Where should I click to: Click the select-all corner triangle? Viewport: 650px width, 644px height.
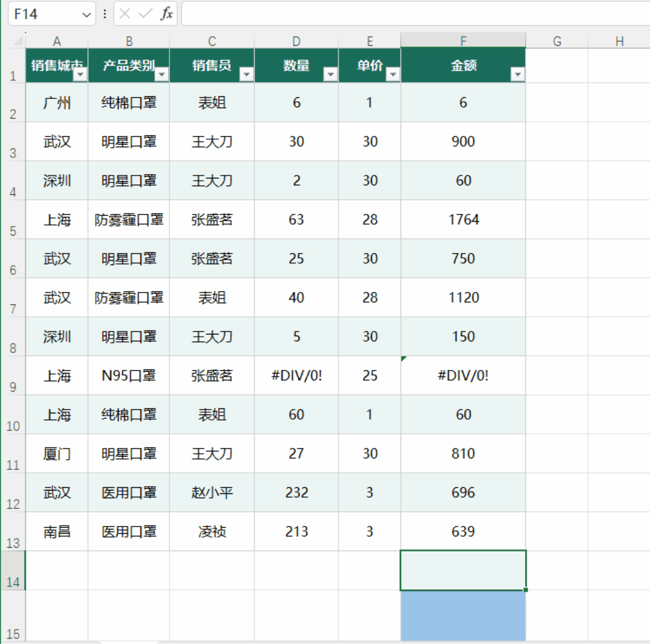[18, 40]
